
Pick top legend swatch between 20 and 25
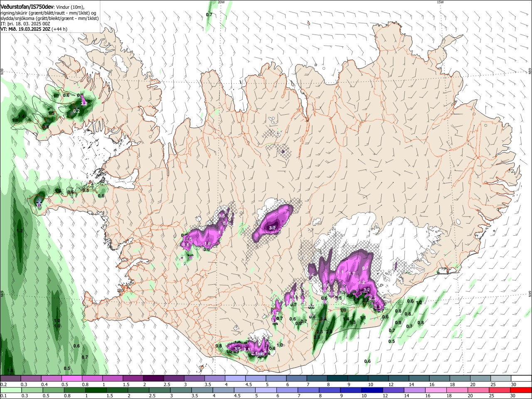[x=481, y=379]
